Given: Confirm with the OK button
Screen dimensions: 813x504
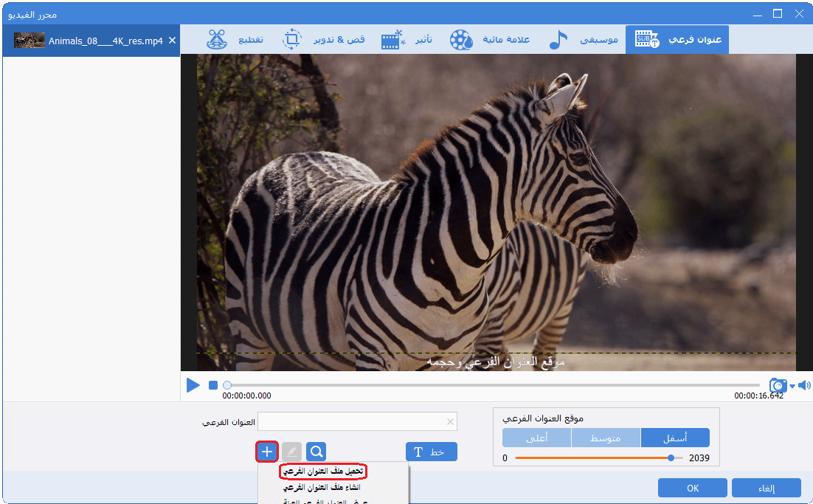Looking at the screenshot, I should (693, 488).
